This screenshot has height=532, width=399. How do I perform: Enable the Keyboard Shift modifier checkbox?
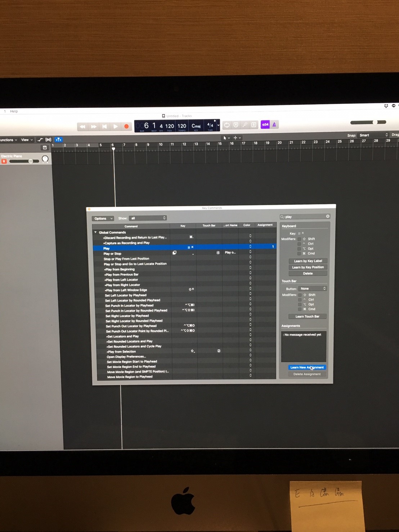click(299, 239)
